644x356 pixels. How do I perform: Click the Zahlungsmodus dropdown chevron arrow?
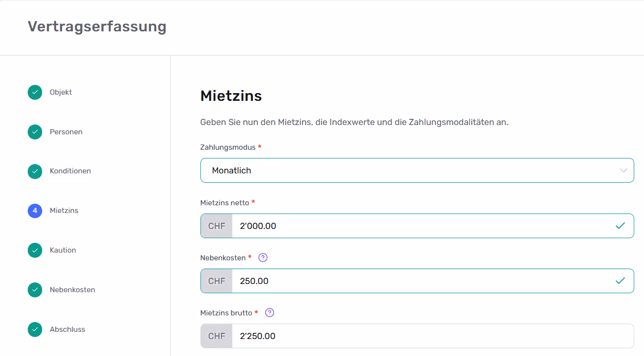pos(623,170)
